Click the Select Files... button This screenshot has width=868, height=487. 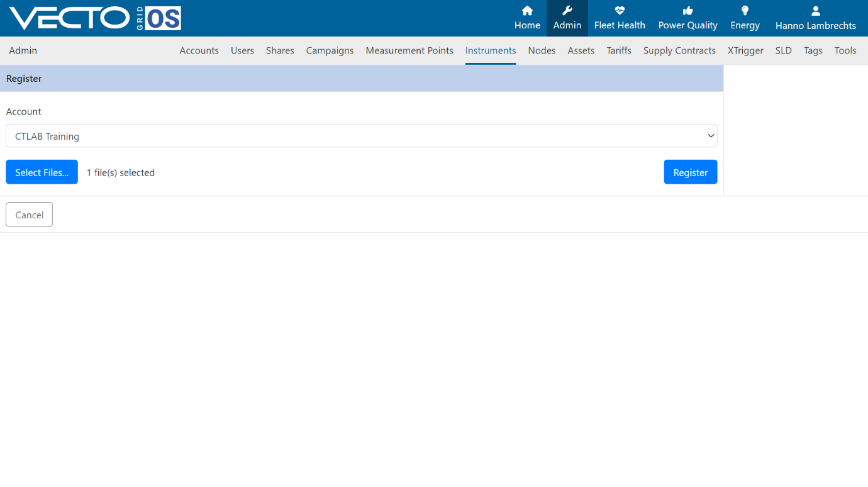point(42,172)
